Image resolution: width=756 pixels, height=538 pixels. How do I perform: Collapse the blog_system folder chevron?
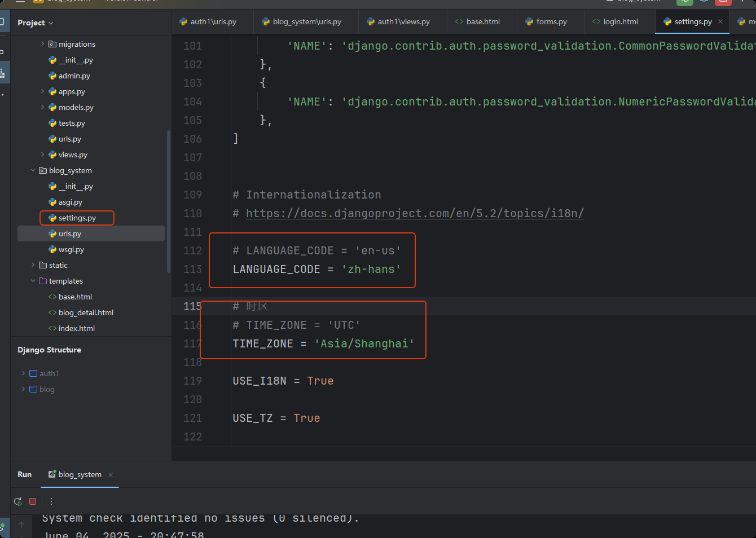[33, 170]
